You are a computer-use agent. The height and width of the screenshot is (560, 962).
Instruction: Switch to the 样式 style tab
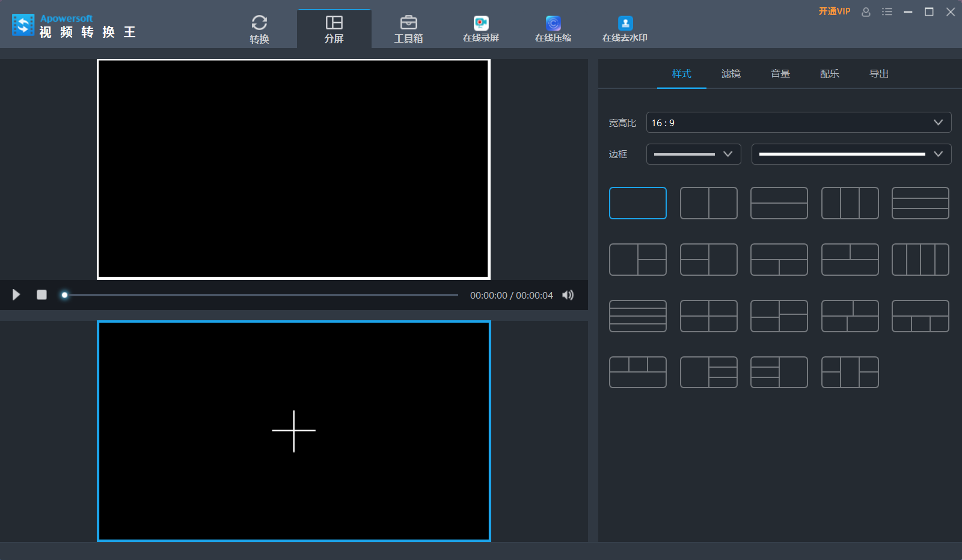[x=682, y=73]
